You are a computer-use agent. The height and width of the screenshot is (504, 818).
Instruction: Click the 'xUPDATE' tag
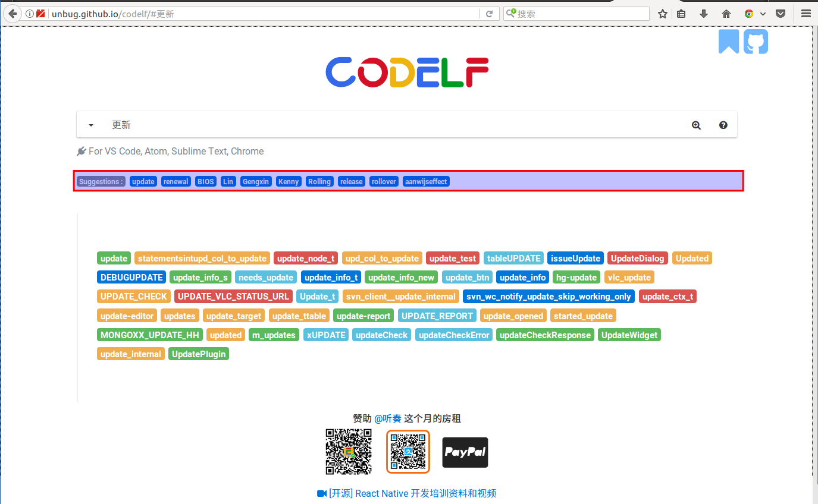click(326, 335)
